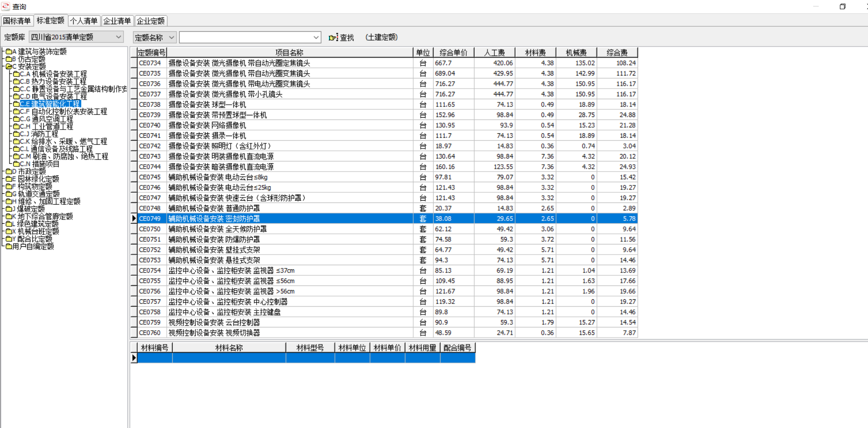Click folder icon of C.K 给排水、采暖、燃气工程

pos(16,142)
